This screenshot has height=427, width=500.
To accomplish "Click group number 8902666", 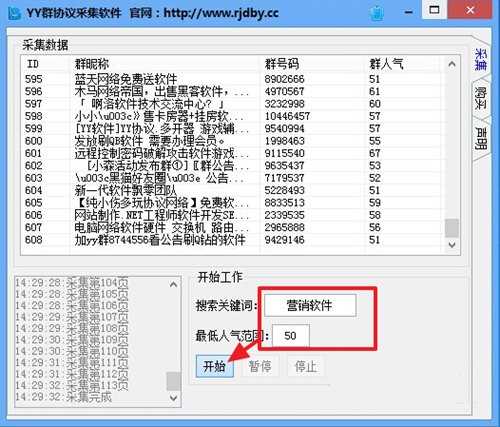I will coord(284,79).
